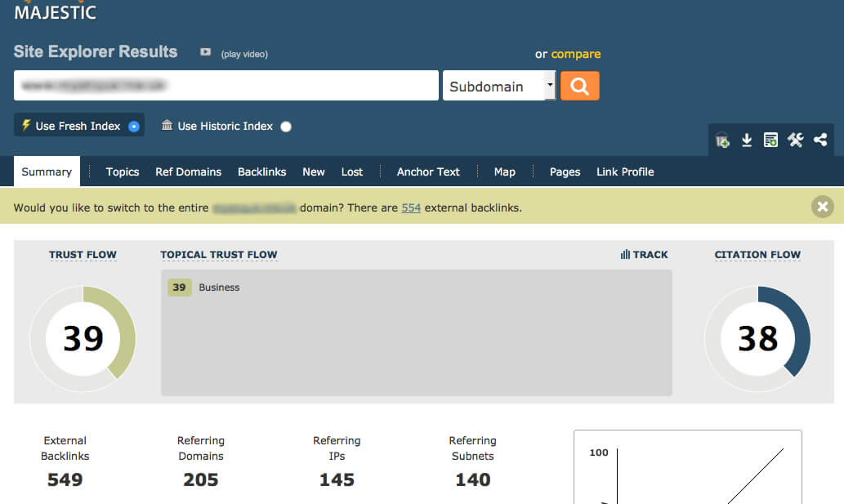Open the Subdomain scope dropdown

click(x=499, y=86)
